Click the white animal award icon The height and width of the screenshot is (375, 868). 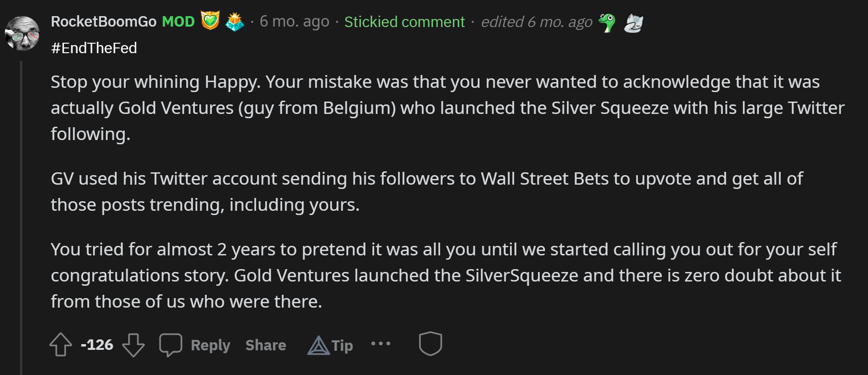tap(633, 23)
